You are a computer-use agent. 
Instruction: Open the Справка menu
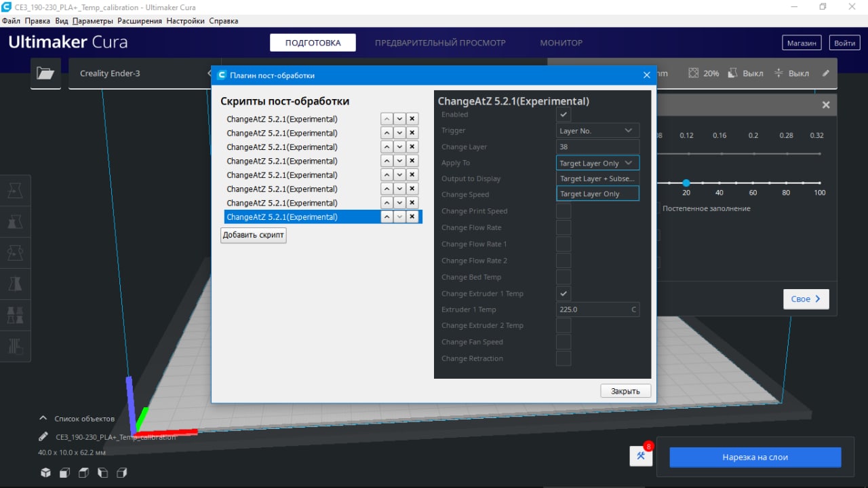click(223, 21)
